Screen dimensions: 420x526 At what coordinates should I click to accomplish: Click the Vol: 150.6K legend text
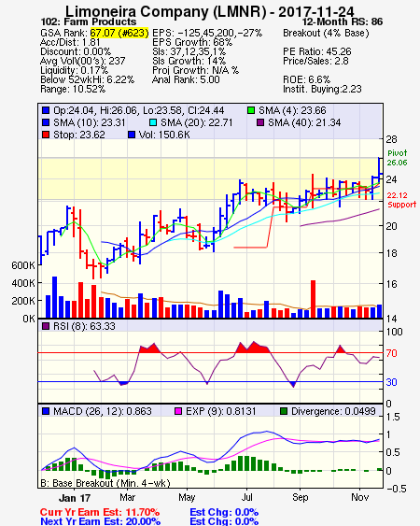[164, 135]
